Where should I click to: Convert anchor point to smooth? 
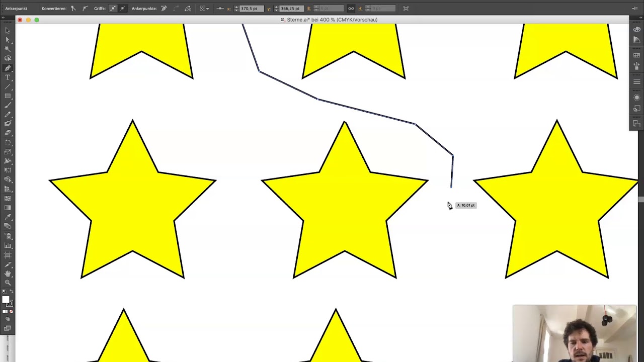click(x=85, y=9)
